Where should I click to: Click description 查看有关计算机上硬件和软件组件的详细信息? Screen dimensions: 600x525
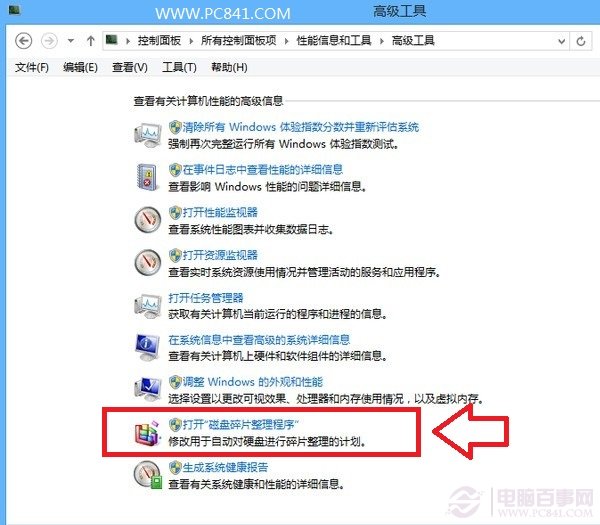(x=278, y=357)
